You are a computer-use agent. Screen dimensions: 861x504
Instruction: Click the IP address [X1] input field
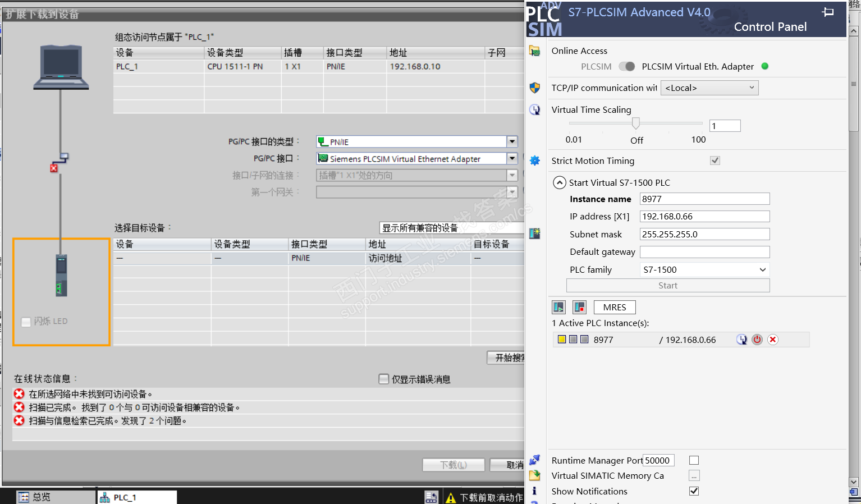(704, 217)
